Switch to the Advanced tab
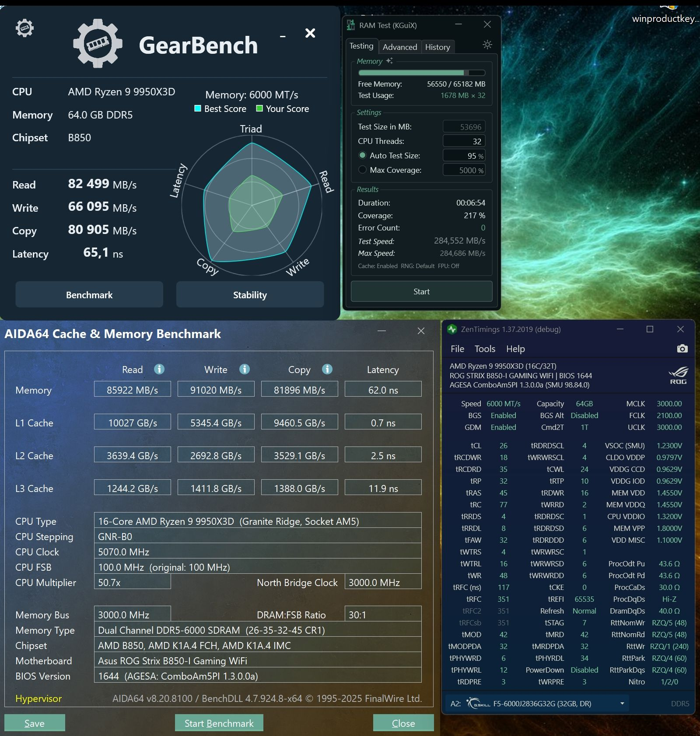The width and height of the screenshot is (700, 736). (x=400, y=47)
